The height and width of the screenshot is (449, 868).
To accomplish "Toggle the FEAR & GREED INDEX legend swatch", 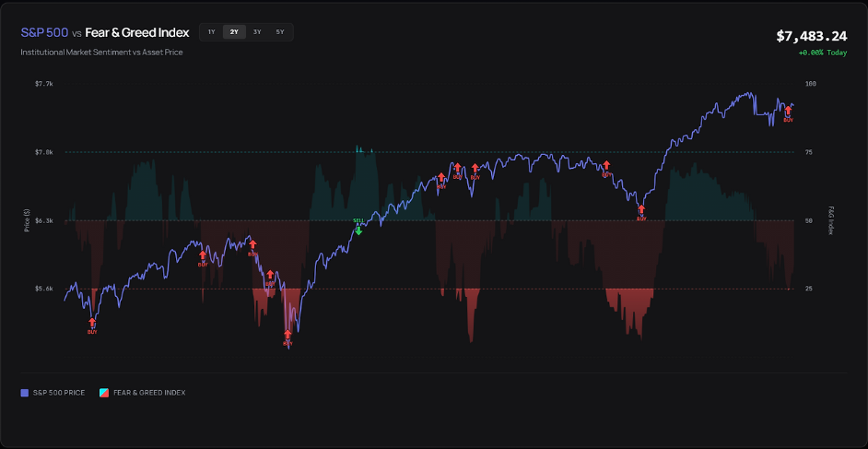I will coord(103,393).
